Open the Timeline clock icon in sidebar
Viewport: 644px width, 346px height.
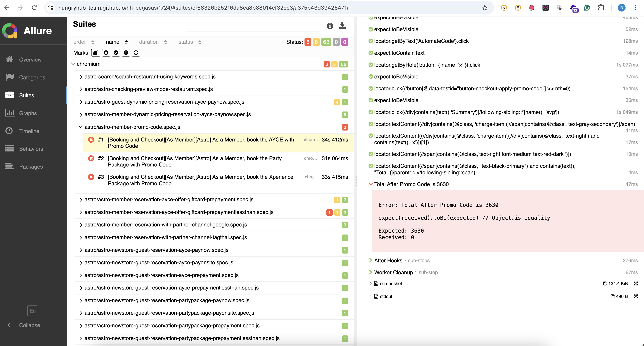(x=9, y=131)
